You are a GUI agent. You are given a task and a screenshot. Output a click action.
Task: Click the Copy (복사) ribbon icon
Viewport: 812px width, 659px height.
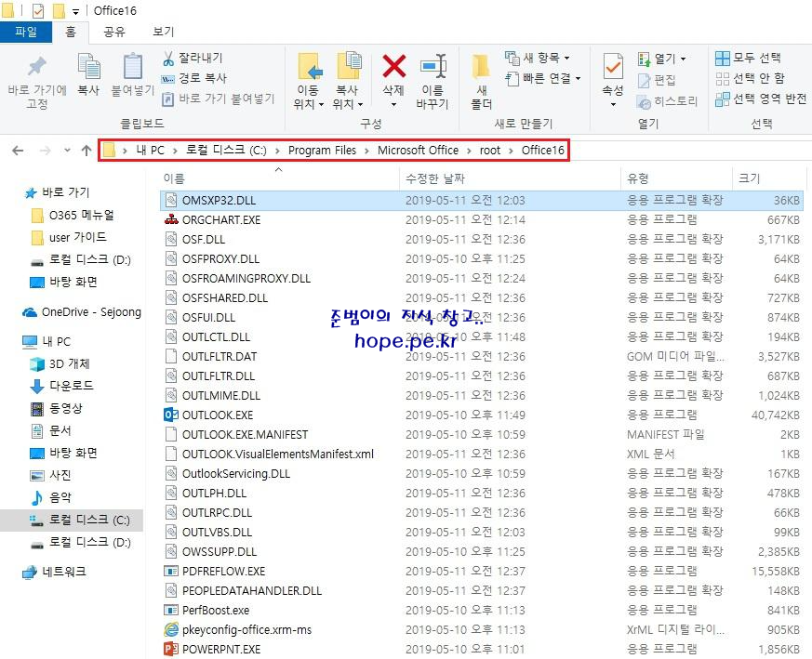[x=88, y=67]
